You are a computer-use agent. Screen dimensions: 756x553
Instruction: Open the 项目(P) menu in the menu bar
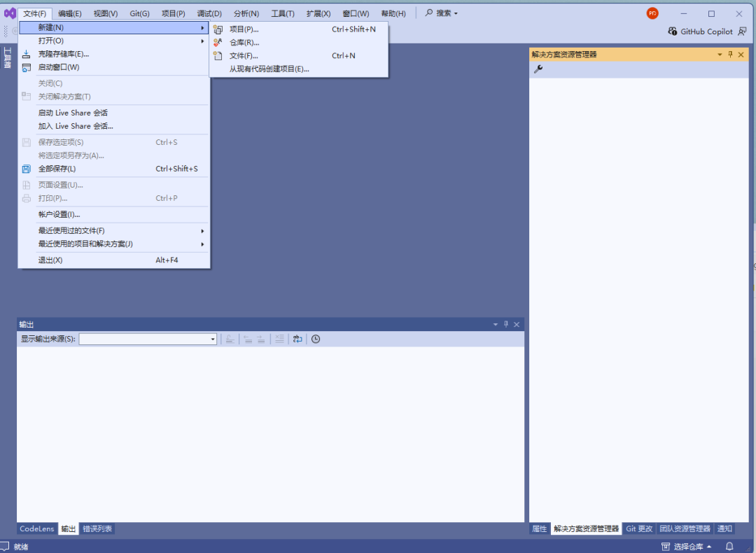point(174,13)
